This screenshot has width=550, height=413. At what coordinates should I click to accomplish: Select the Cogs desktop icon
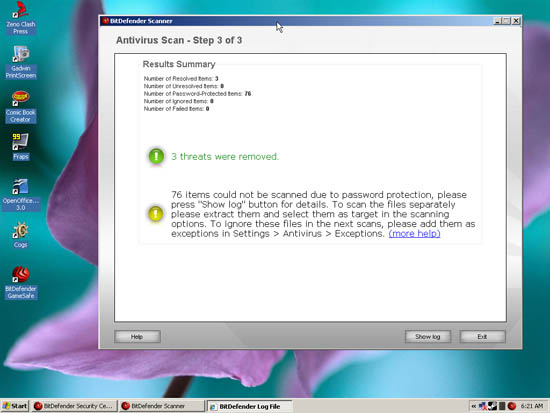20,235
